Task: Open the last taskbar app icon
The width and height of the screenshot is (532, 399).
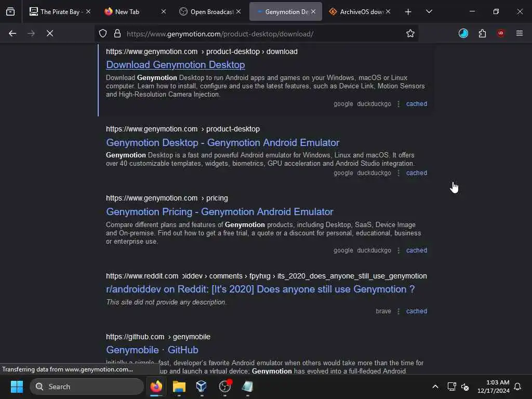Action: [247, 387]
